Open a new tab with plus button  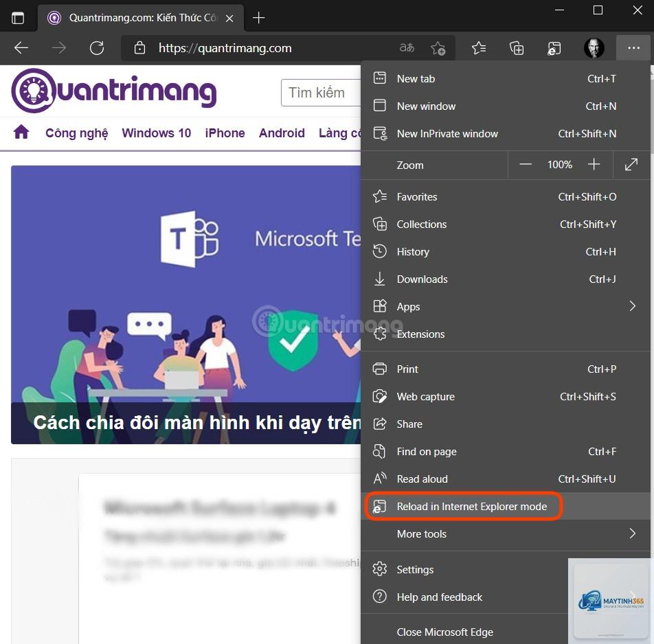[x=258, y=17]
